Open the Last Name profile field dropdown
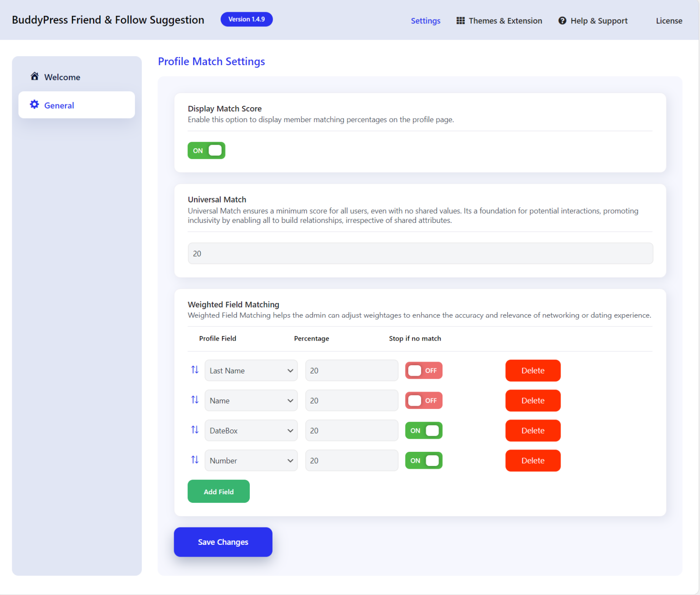700x595 pixels. (x=251, y=370)
